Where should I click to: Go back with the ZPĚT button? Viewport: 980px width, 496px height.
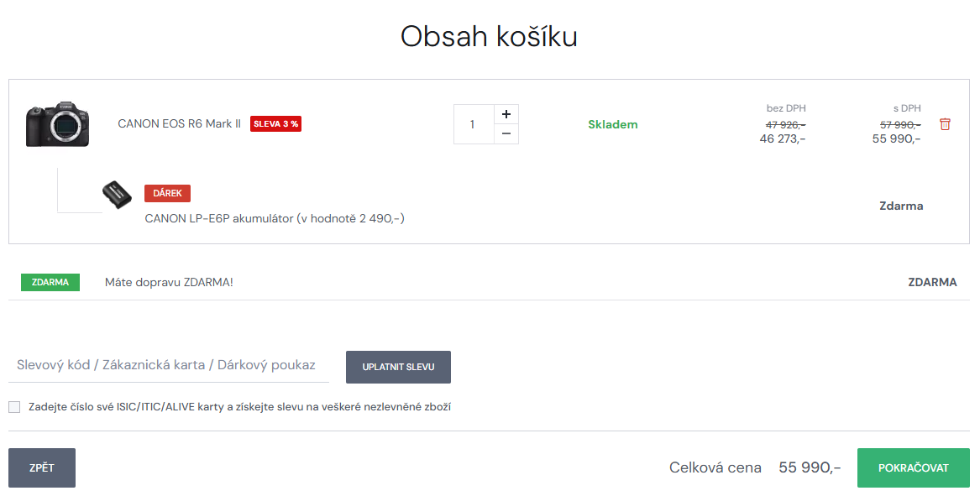tap(42, 467)
